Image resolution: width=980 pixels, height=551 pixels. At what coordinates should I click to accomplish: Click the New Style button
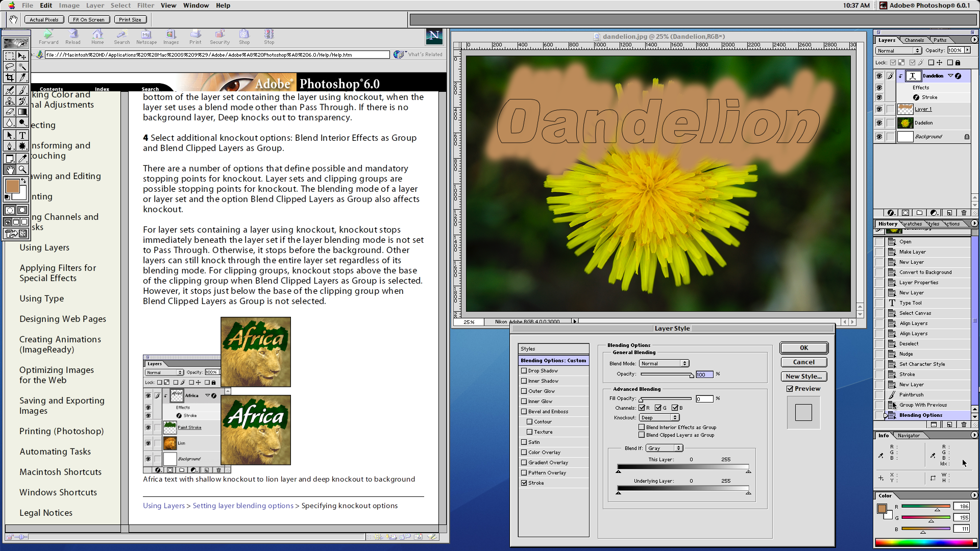pos(803,377)
